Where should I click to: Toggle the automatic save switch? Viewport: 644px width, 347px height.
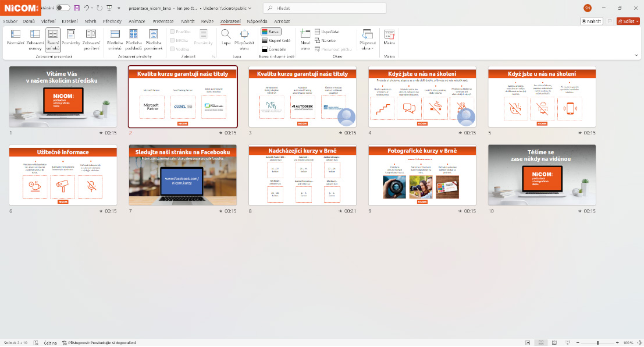coord(63,8)
